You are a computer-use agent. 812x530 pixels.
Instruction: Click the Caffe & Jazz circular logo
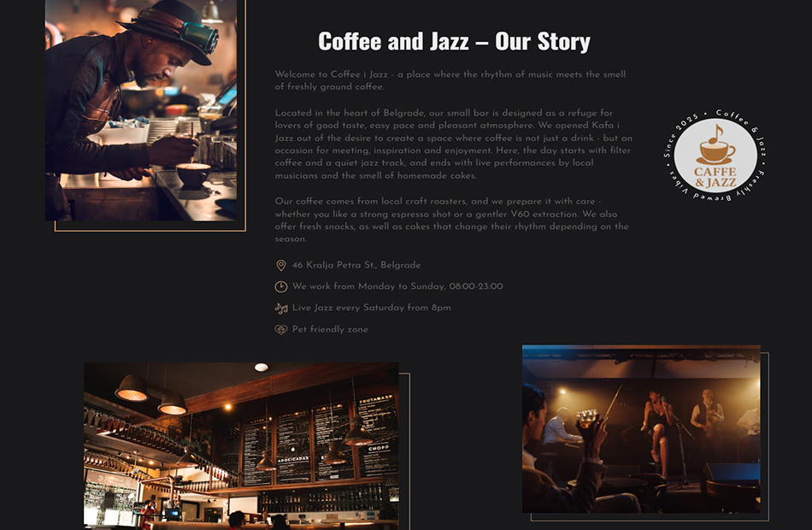tap(715, 155)
